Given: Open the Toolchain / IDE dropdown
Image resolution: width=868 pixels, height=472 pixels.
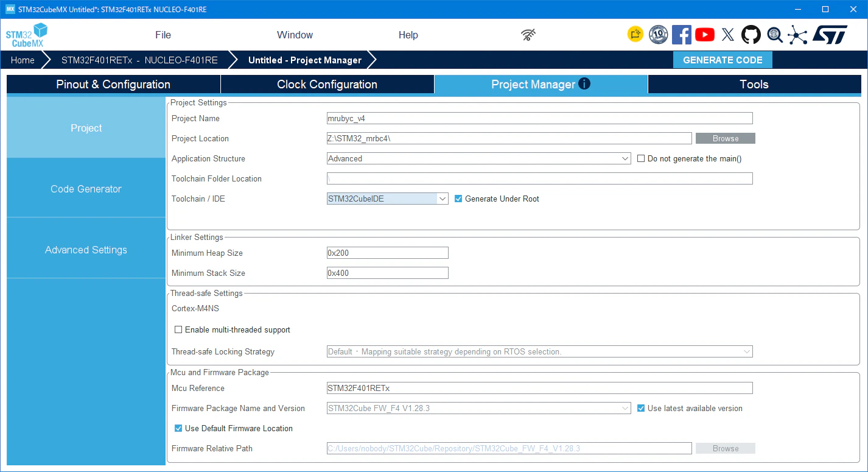Looking at the screenshot, I should 388,199.
